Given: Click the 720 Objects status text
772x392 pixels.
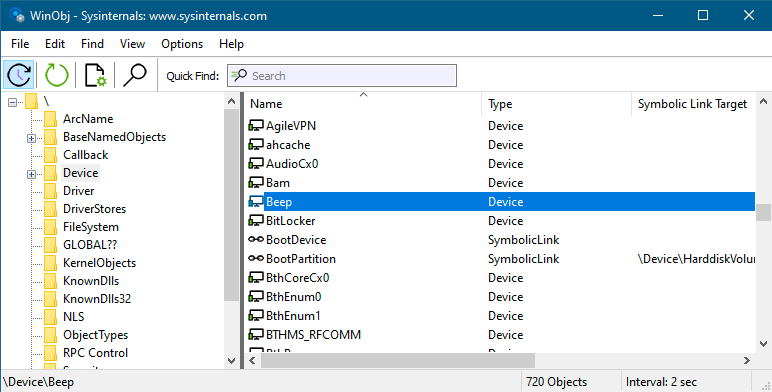Looking at the screenshot, I should coord(556,382).
